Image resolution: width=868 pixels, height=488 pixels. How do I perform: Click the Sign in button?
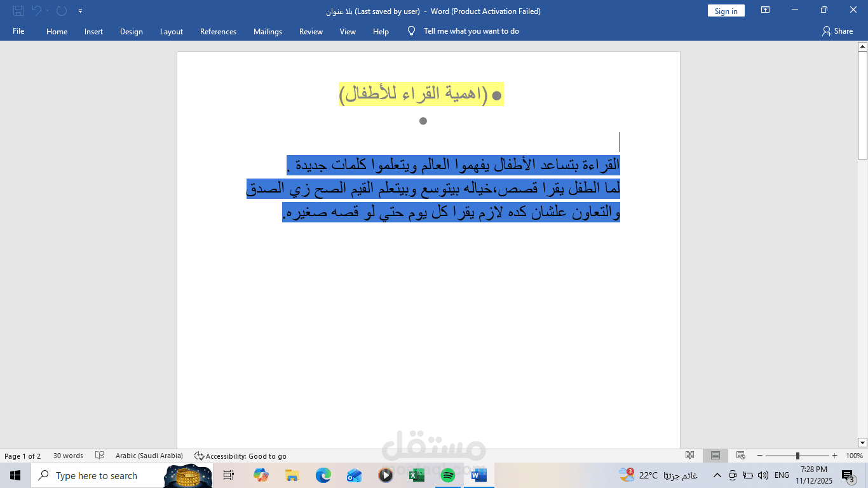click(726, 11)
